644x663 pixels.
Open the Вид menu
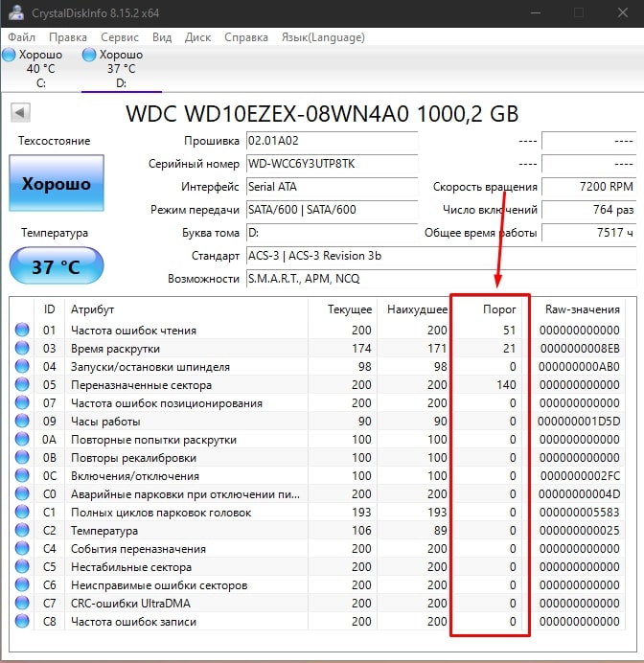[162, 37]
